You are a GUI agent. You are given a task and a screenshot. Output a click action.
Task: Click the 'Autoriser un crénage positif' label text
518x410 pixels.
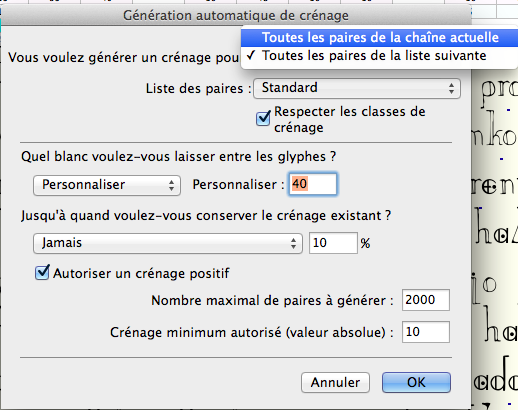[141, 273]
